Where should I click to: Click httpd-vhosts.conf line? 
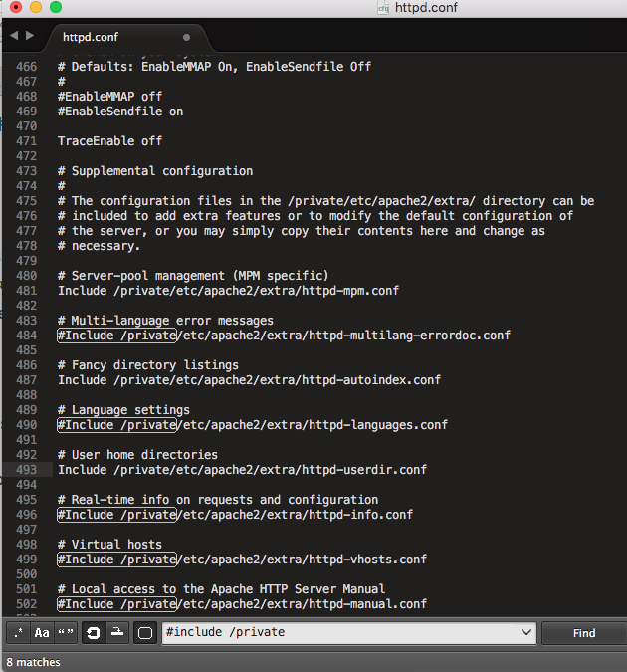(x=243, y=560)
